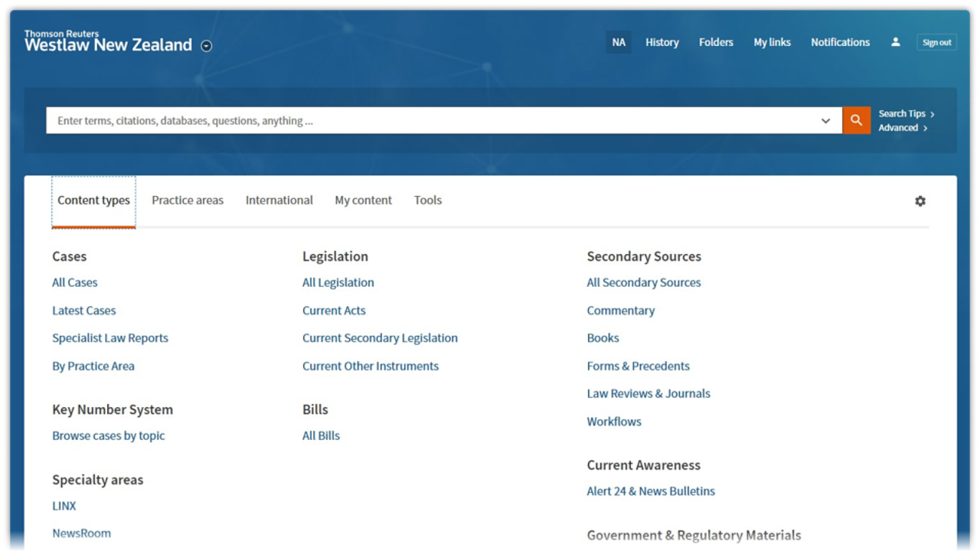The width and height of the screenshot is (980, 551).
Task: Switch to the My content tab
Action: [363, 201]
